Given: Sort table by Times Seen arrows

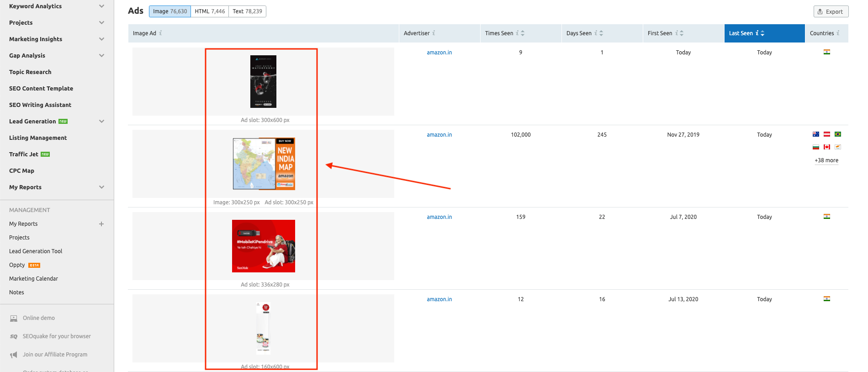Looking at the screenshot, I should pyautogui.click(x=523, y=33).
